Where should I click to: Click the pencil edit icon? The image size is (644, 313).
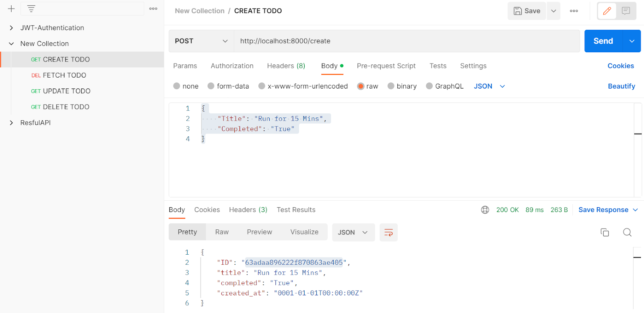click(607, 11)
